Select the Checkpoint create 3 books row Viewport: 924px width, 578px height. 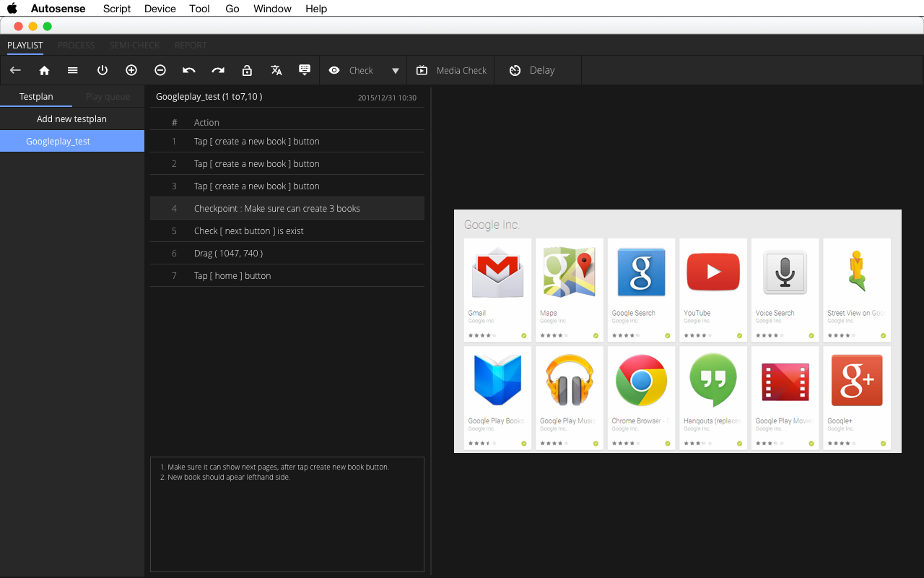coord(287,208)
